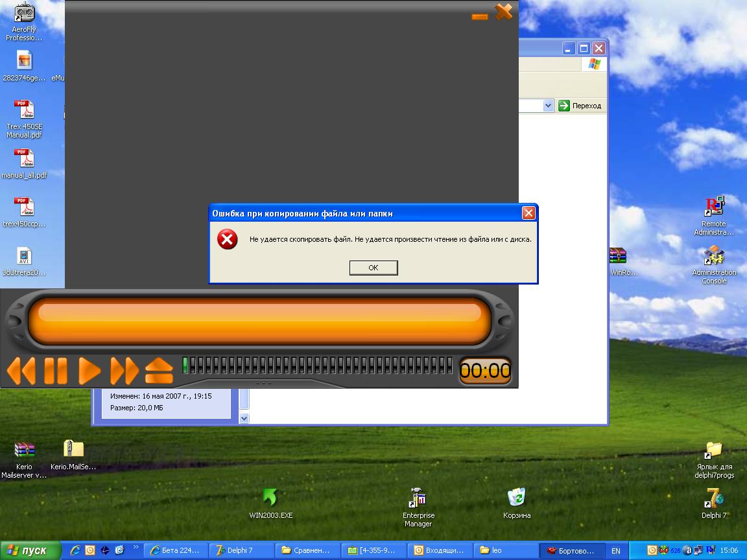747x560 pixels.
Task: Close the copy error dialog with its red X
Action: coord(528,213)
